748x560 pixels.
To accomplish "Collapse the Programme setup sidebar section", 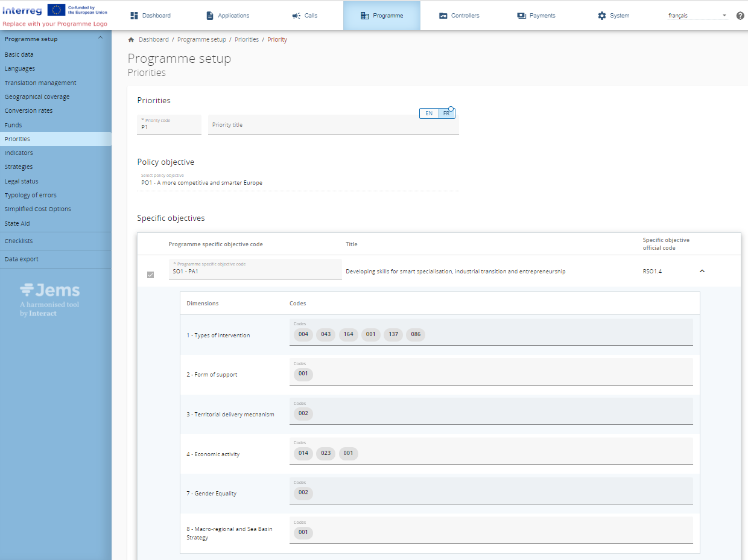I will (x=100, y=39).
